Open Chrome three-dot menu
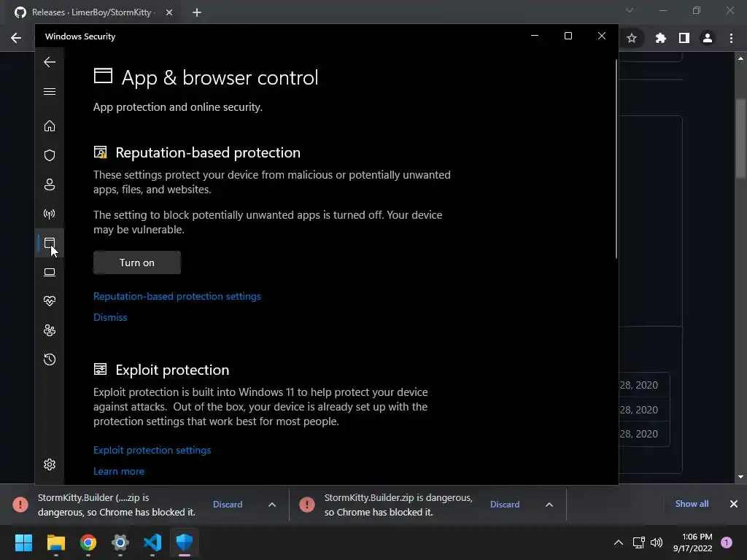The height and width of the screenshot is (560, 747). 731,38
